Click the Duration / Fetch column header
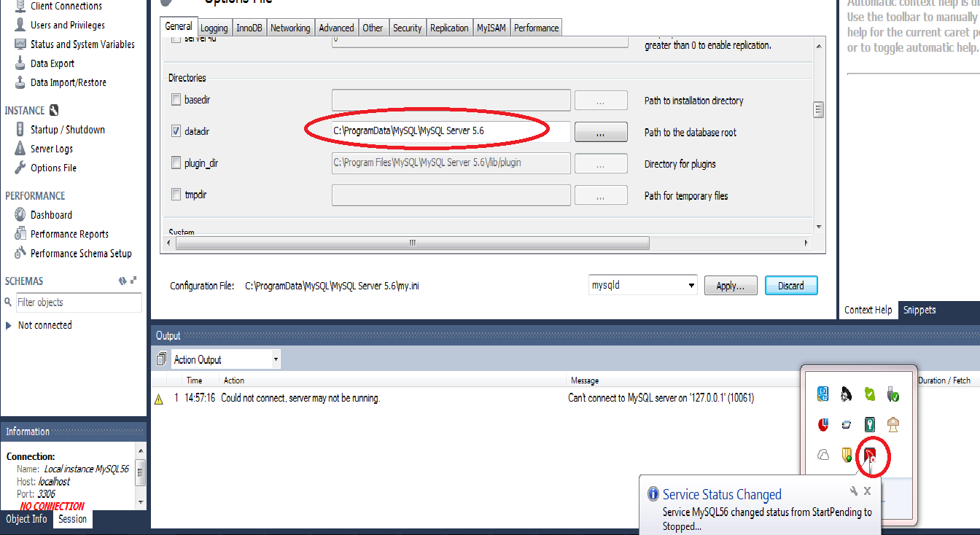 pos(944,380)
